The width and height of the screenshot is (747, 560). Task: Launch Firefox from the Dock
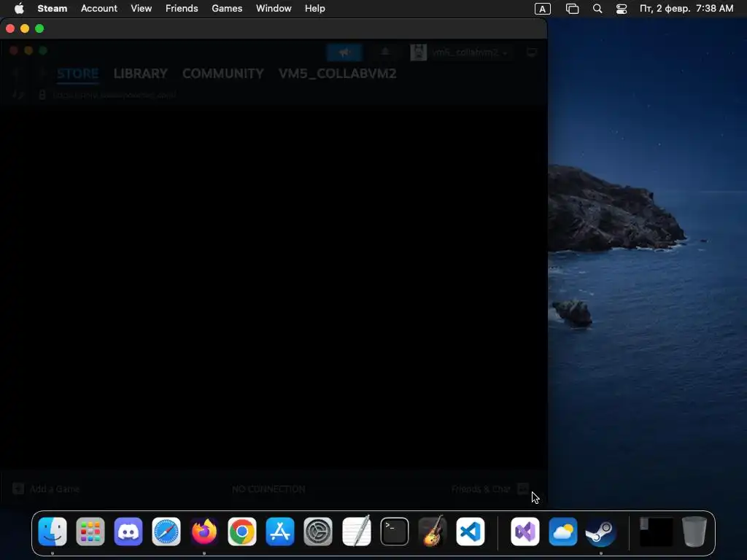(204, 532)
